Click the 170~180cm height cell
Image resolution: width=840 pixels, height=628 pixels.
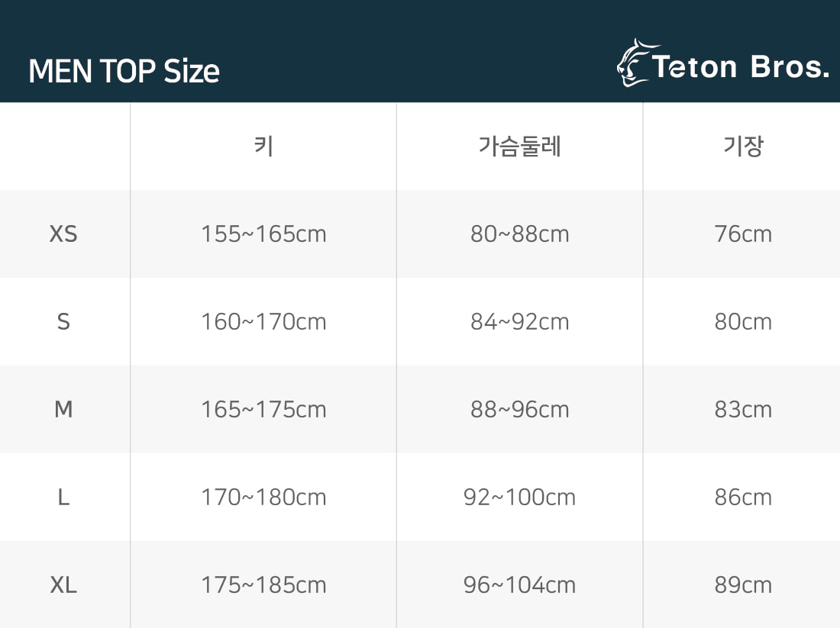(x=263, y=497)
